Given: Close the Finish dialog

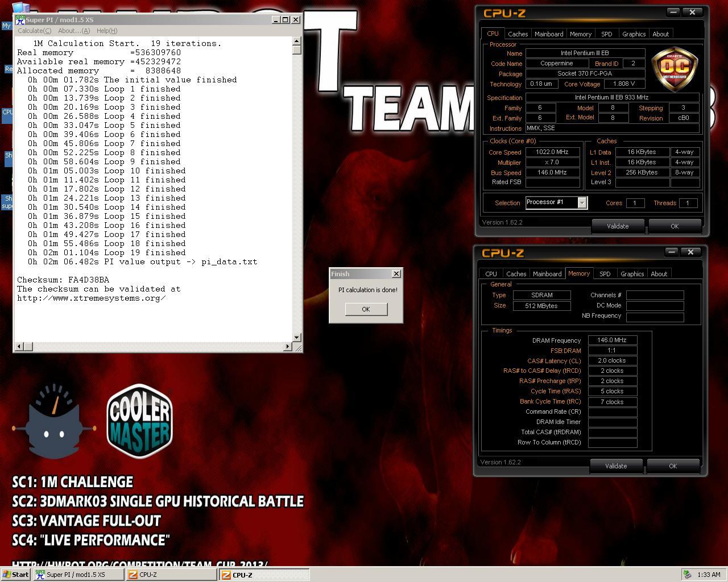Looking at the screenshot, I should point(396,274).
